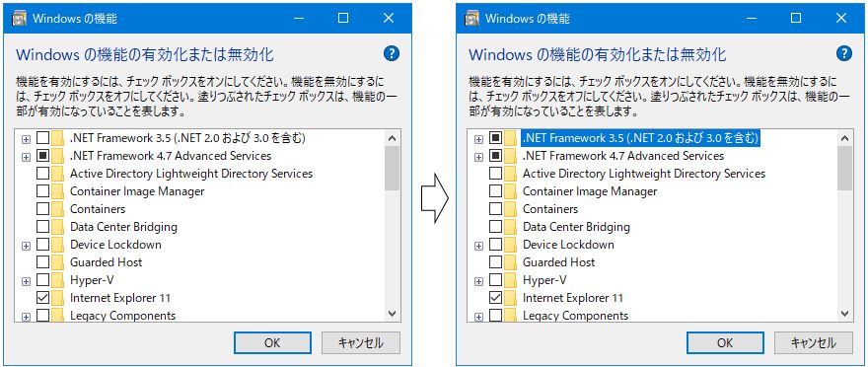Screen dimensions: 868x367
Task: Maximize the right Windows の機能 window
Action: (796, 19)
